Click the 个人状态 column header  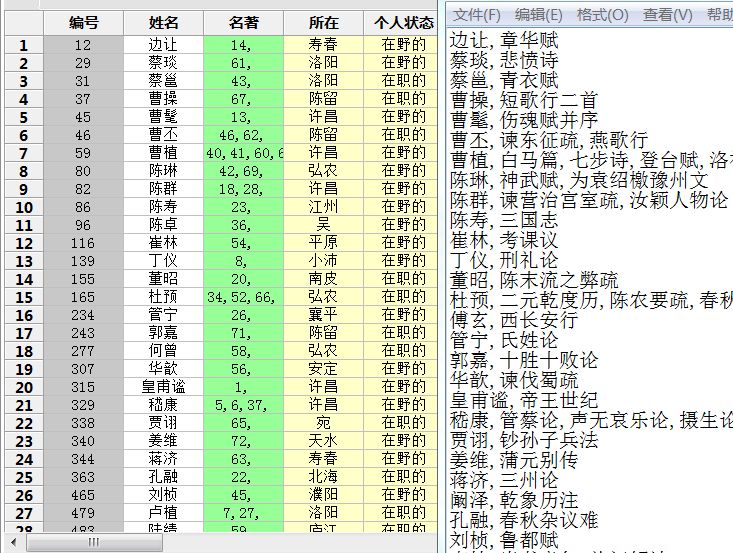click(401, 22)
